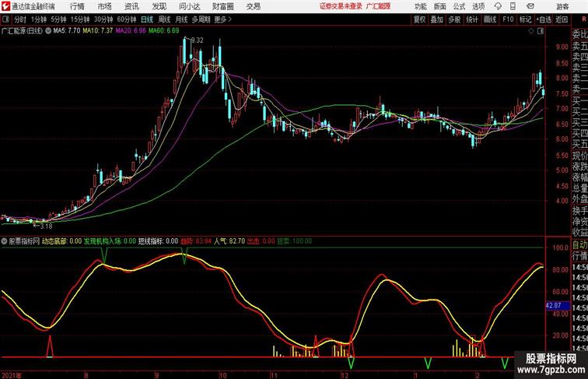Viewport: 588px width, 379px height.
Task: Click the 多股 toolbar button
Action: (454, 19)
